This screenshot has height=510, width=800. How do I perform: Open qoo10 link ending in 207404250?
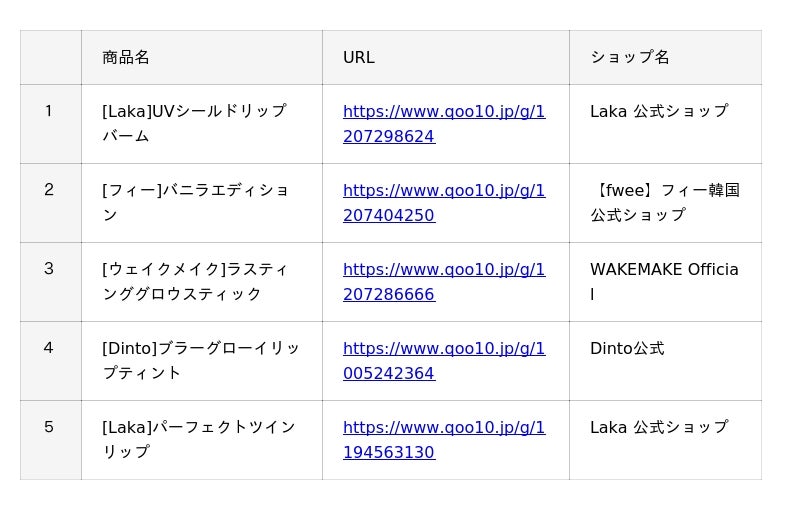click(444, 203)
